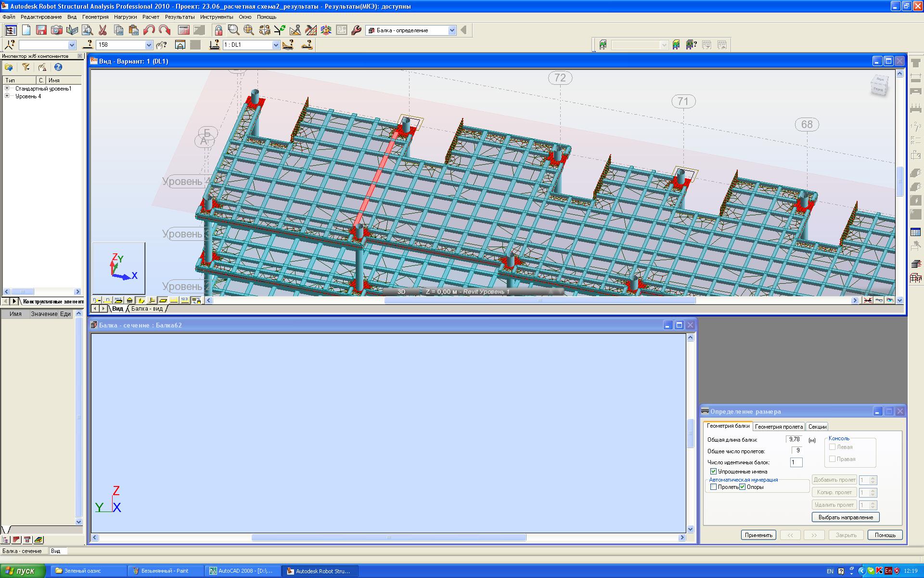Toggle the Упрощенные имена checkbox
This screenshot has width=924, height=578.
[713, 472]
